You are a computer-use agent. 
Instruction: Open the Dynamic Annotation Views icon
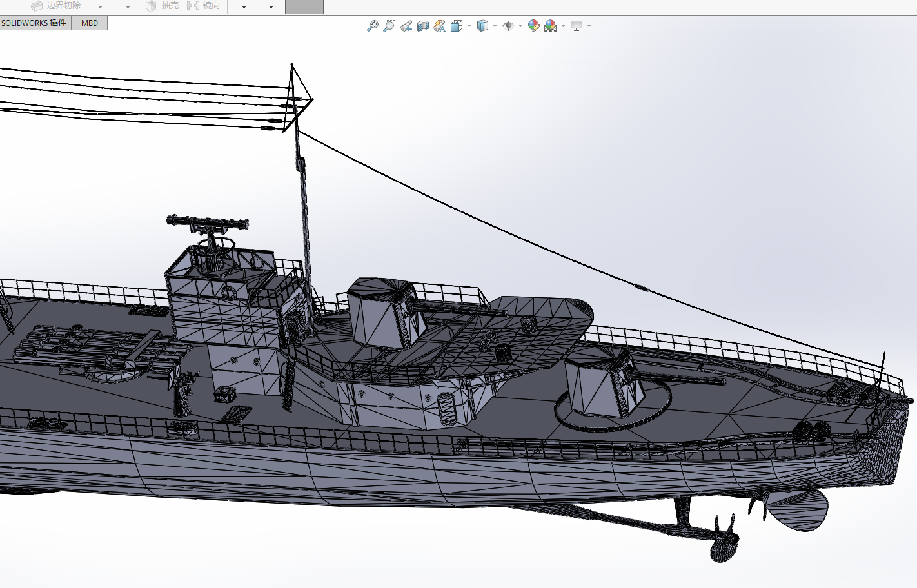click(440, 26)
